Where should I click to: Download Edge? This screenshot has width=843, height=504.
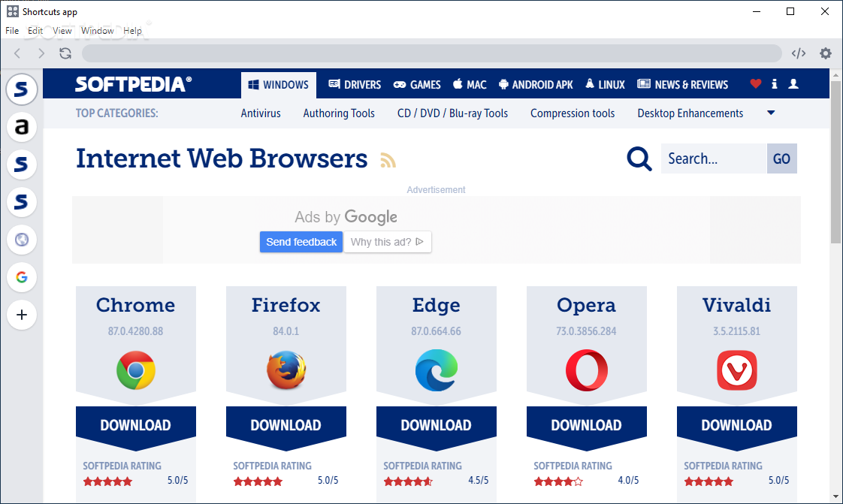pos(436,425)
